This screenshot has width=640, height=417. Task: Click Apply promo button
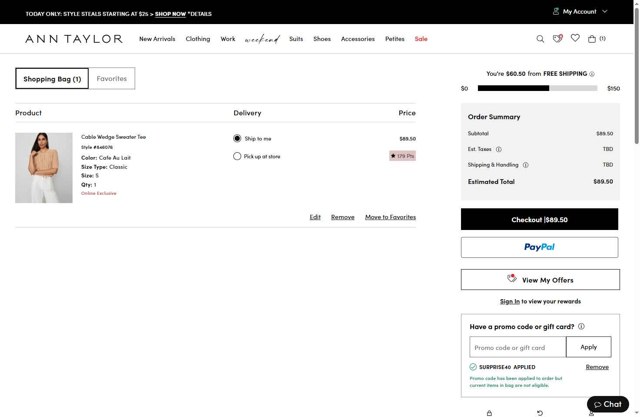(x=589, y=347)
